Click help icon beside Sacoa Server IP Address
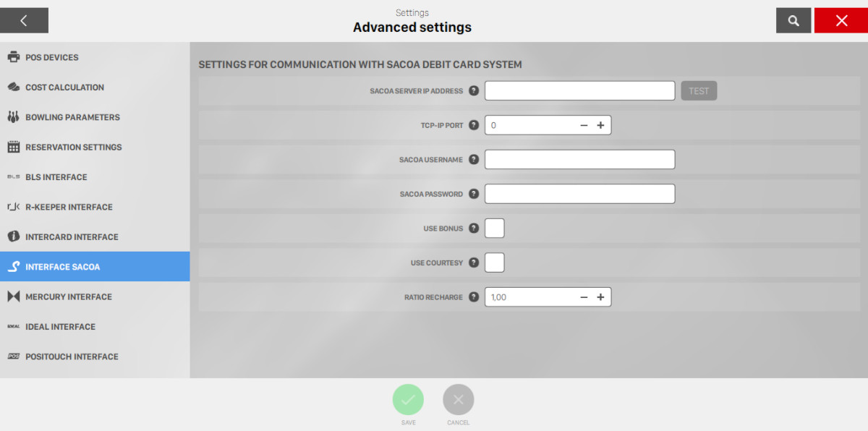The width and height of the screenshot is (868, 431). pos(474,91)
